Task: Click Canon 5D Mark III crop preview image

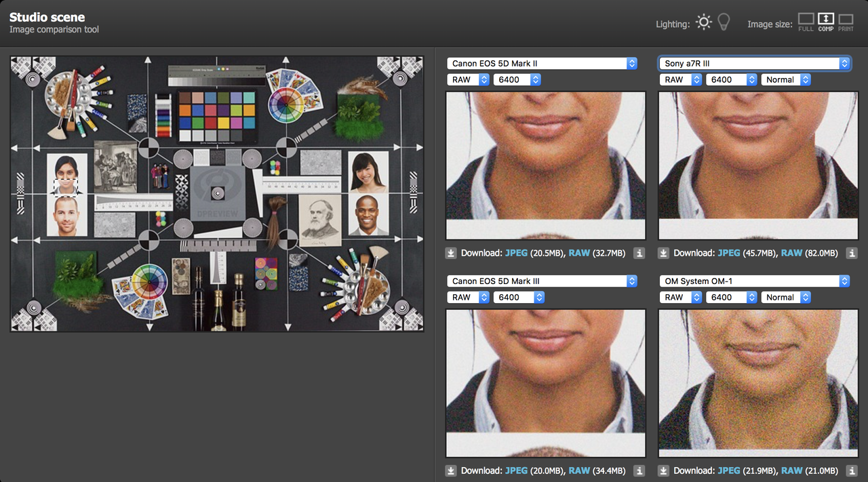Action: point(546,383)
